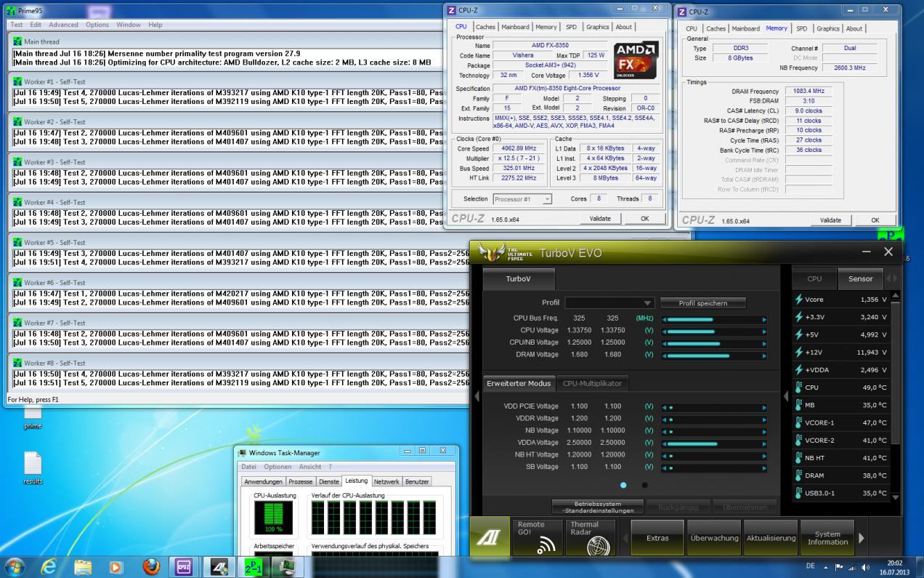Open Aktualisierung in AI Suite bar
Viewport: 924px width, 578px height.
click(770, 538)
